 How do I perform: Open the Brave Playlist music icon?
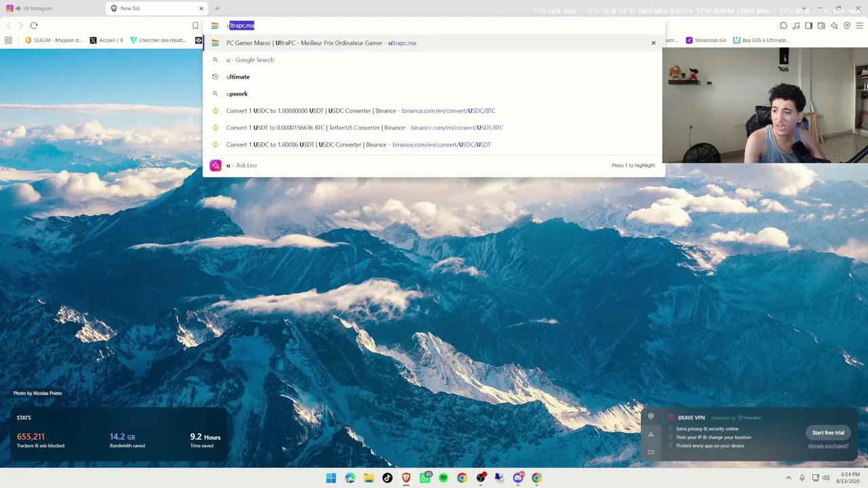pos(796,26)
